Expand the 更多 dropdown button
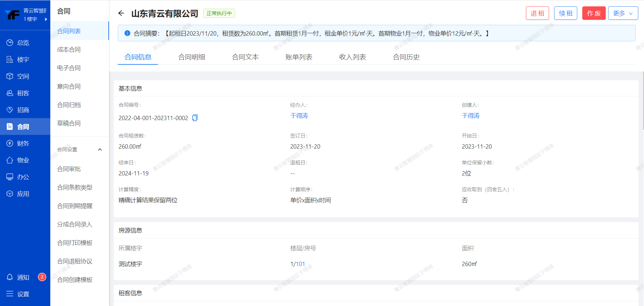 click(623, 13)
